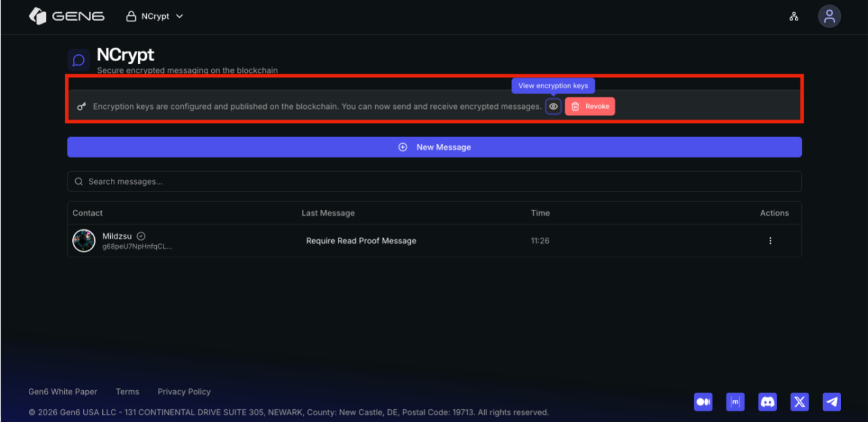The height and width of the screenshot is (422, 868).
Task: Open the Gen6 White Paper link
Action: pos(62,391)
